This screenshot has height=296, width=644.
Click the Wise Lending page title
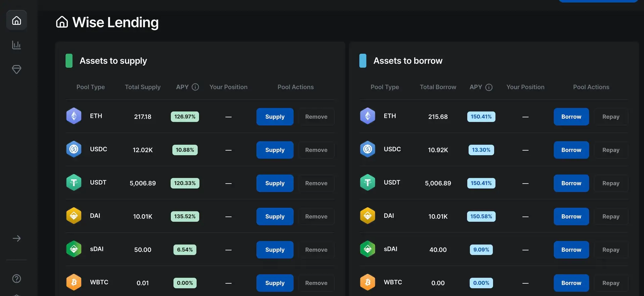click(115, 23)
